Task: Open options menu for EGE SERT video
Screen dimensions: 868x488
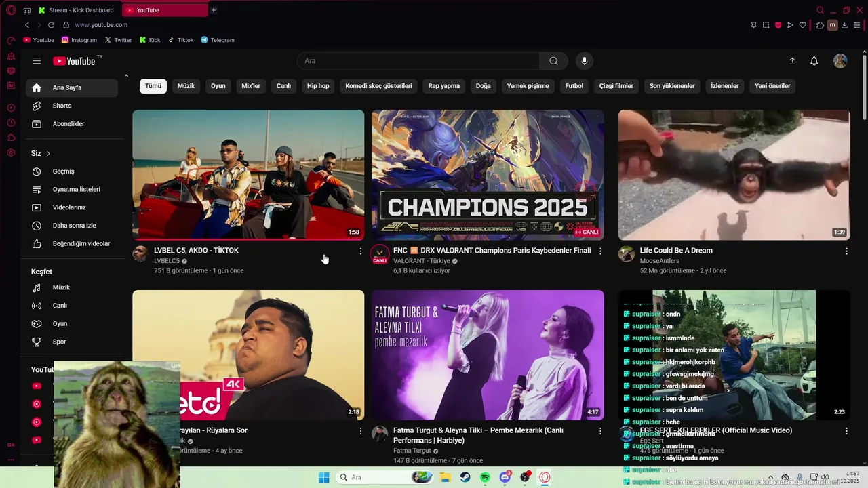Action: [846, 431]
